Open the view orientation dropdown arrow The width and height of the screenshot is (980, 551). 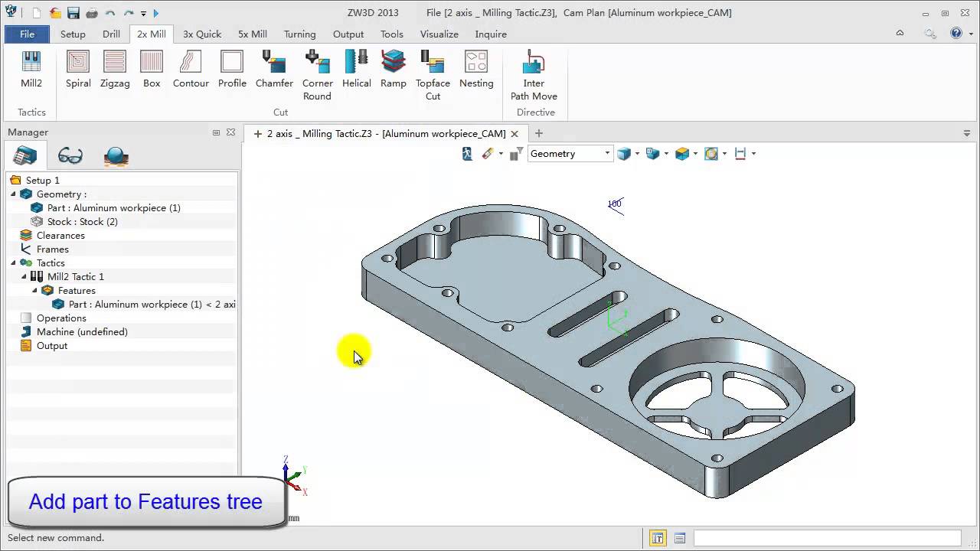click(x=666, y=154)
